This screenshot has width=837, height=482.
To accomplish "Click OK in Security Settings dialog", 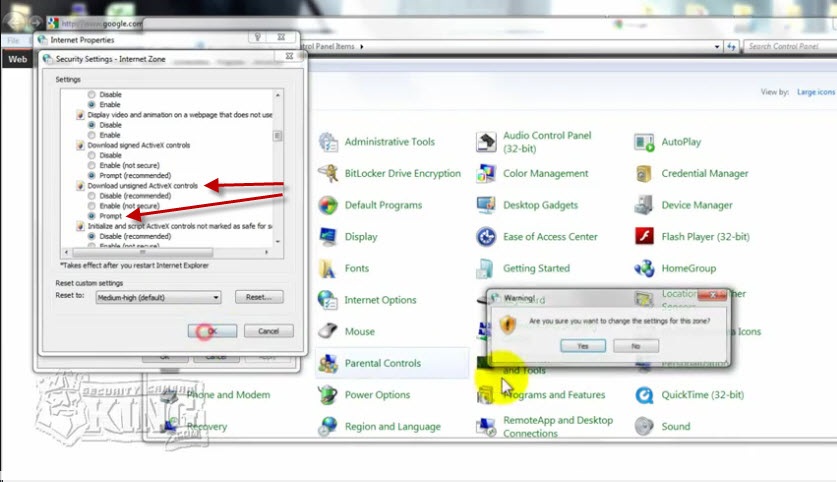I will pyautogui.click(x=212, y=331).
